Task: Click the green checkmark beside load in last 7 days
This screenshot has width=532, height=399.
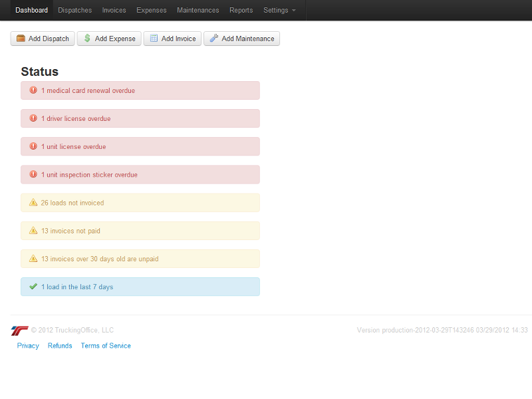Action: [33, 287]
